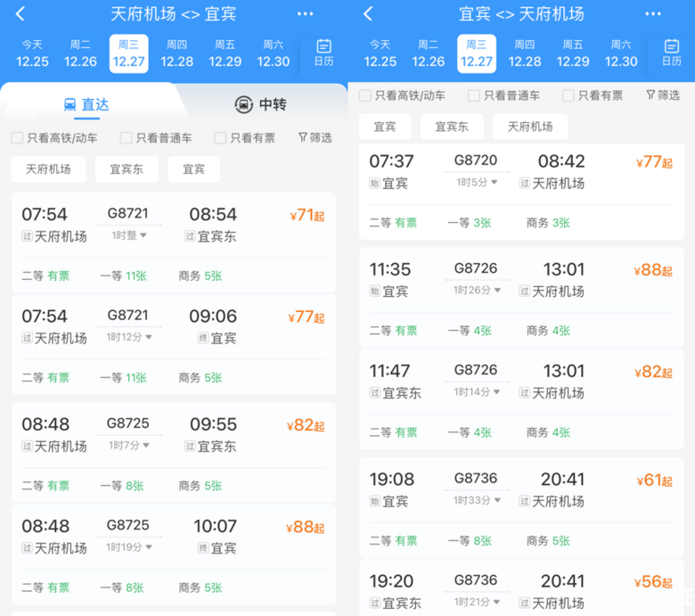Open the ¥71起 price on G8721
The image size is (695, 616).
307,216
